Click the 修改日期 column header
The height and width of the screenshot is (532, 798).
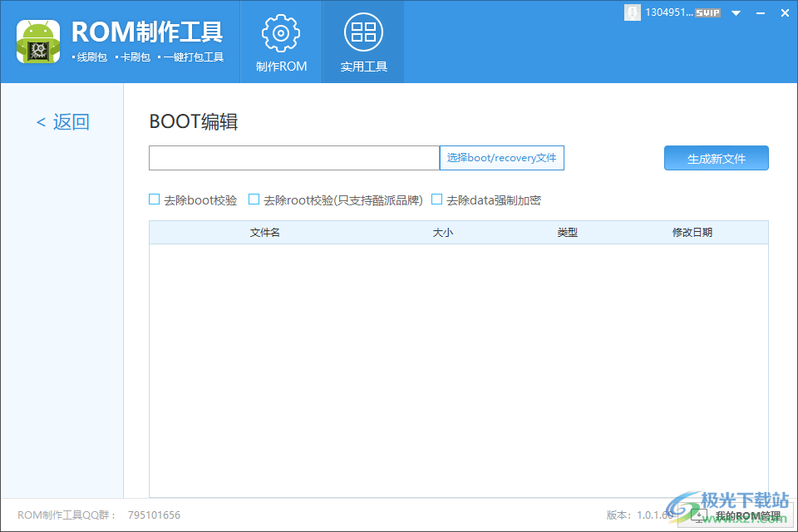692,233
